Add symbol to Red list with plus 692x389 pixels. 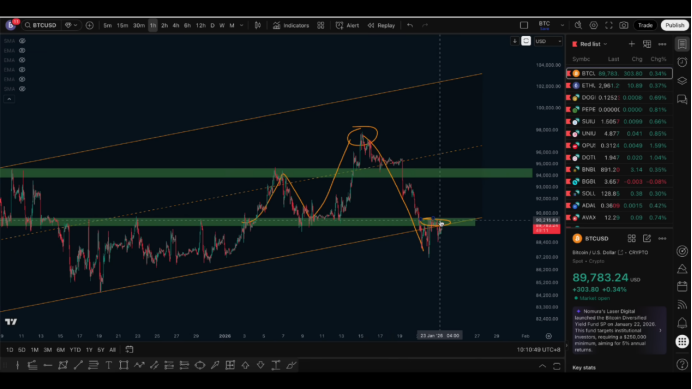coord(632,44)
